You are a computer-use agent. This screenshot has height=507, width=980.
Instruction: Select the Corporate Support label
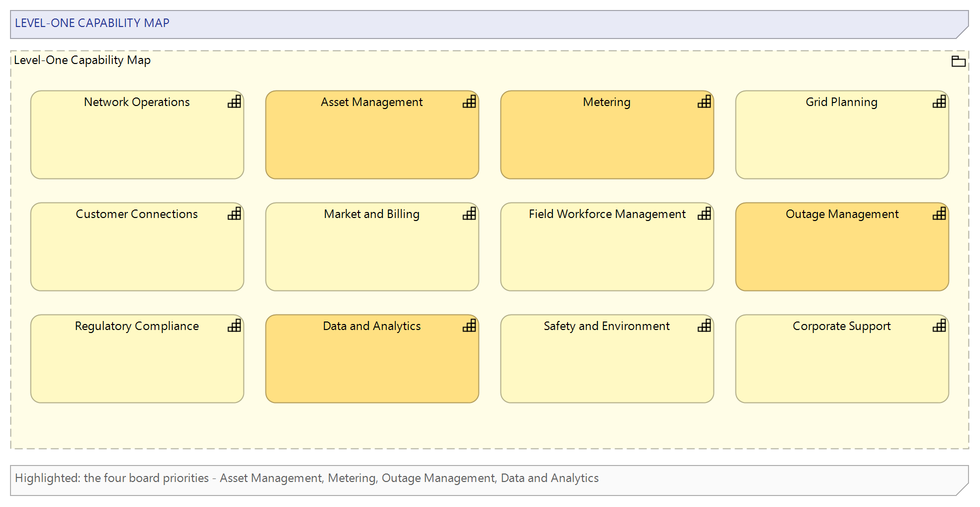tap(841, 326)
